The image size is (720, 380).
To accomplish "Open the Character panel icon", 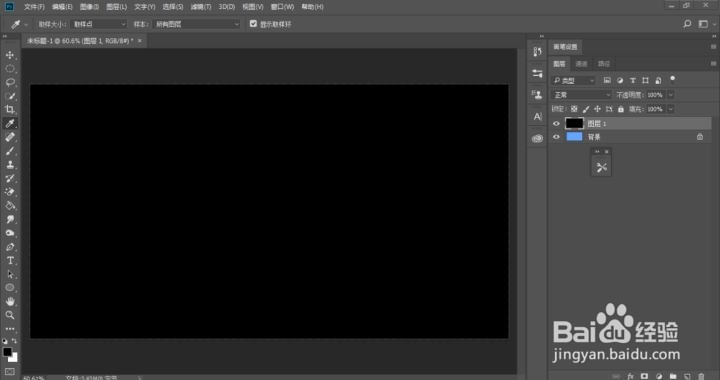I will point(537,117).
